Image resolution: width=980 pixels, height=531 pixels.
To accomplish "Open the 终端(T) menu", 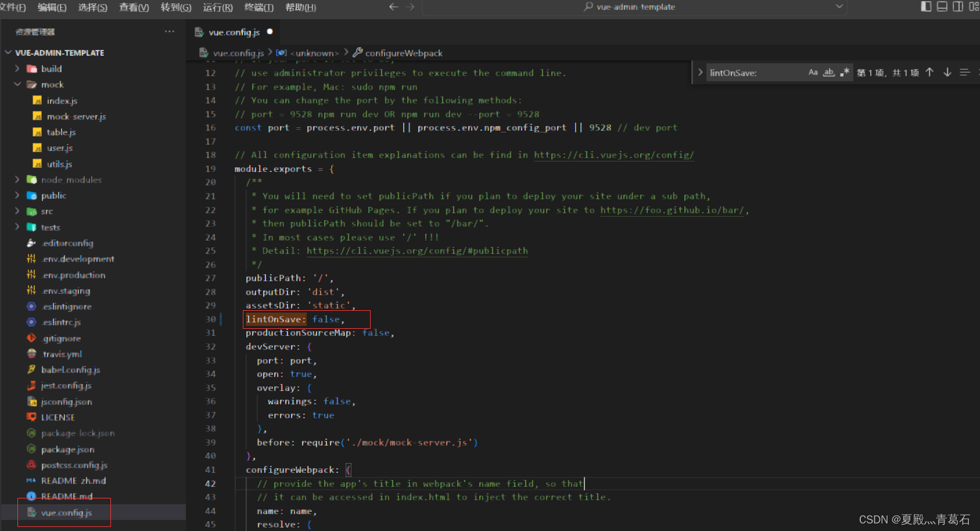I will tap(259, 7).
